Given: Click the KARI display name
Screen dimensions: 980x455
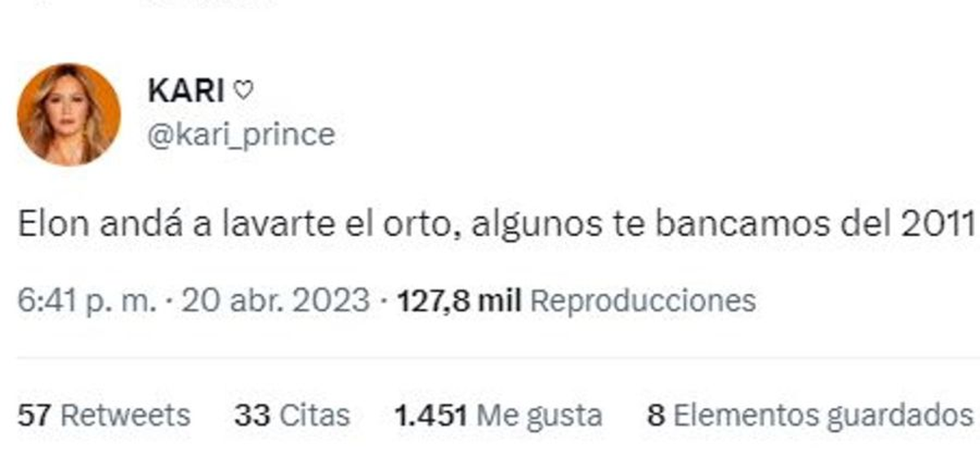Looking at the screenshot, I should click(186, 91).
